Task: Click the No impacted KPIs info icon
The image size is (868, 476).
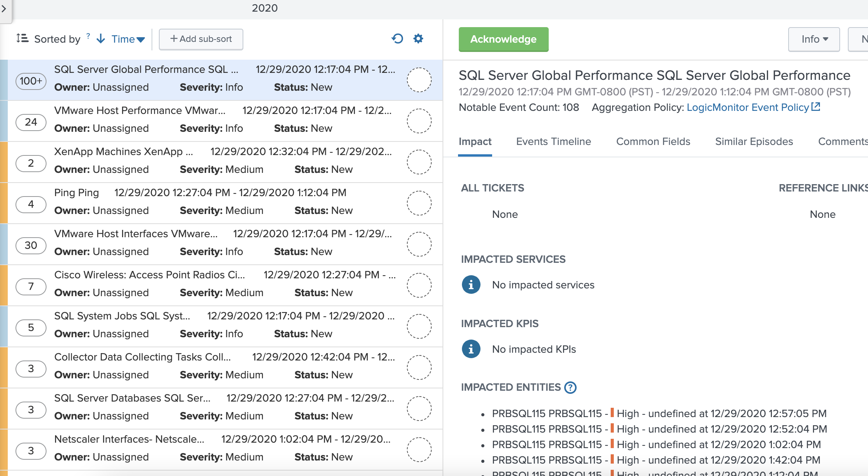Action: 471,349
